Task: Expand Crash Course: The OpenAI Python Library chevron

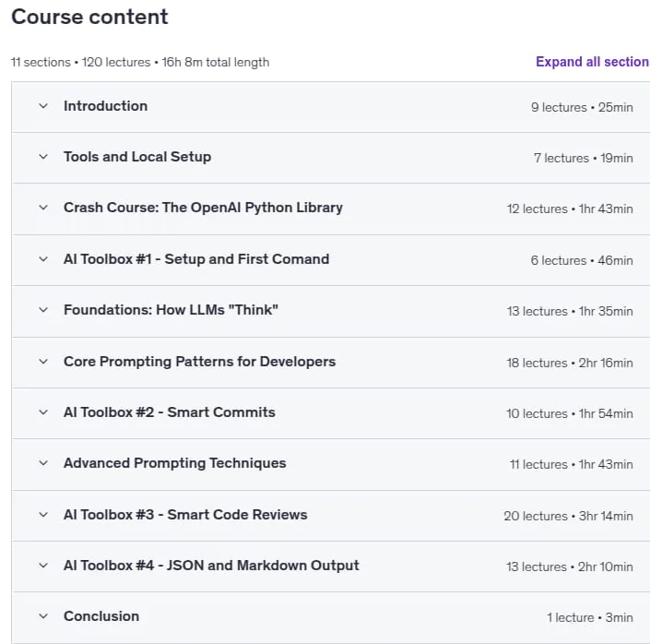Action: 43,208
